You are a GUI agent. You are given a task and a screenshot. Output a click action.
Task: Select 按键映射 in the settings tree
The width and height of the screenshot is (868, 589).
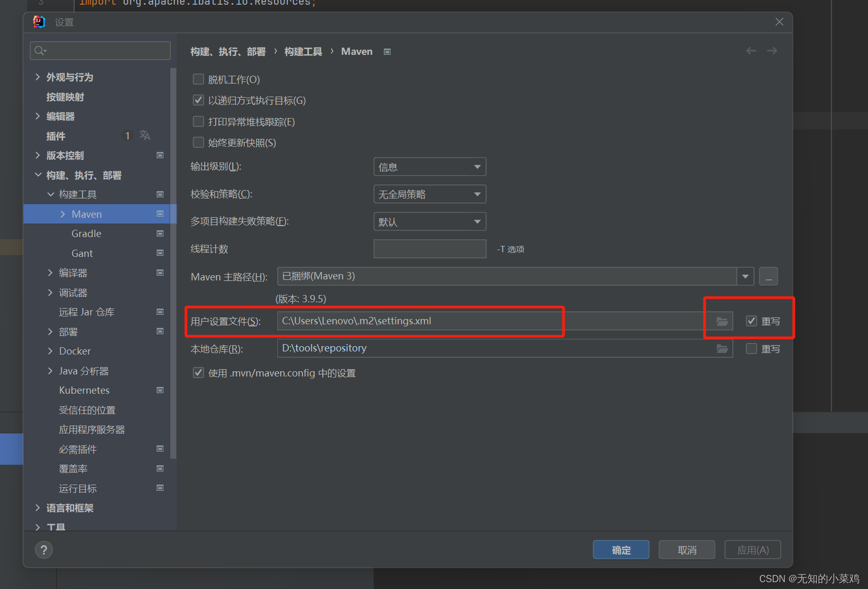65,97
